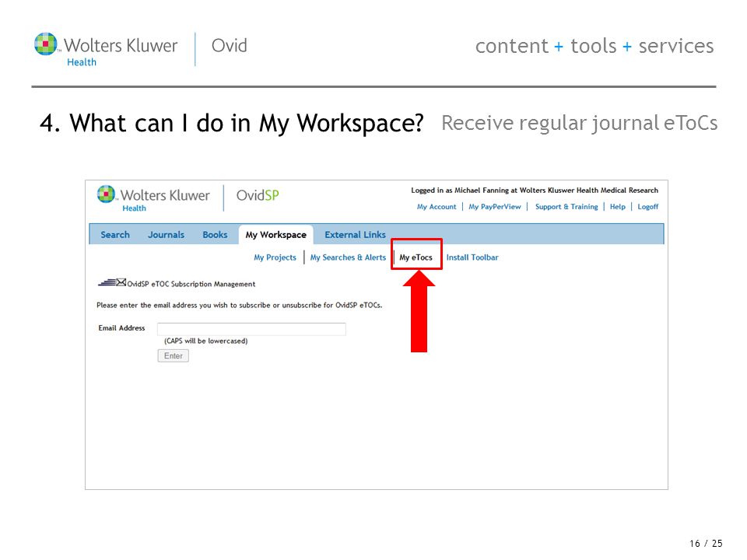This screenshot has height=560, width=747.
Task: Go to My Projects
Action: click(x=275, y=257)
